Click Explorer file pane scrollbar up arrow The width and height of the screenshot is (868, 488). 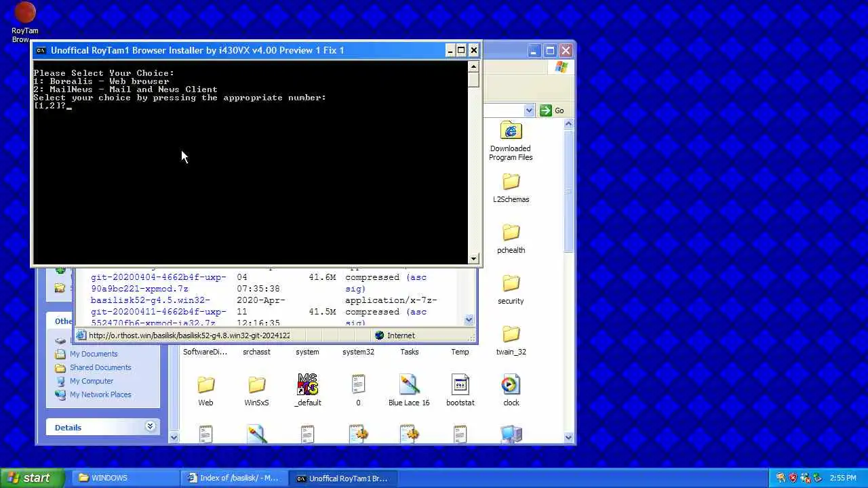568,124
